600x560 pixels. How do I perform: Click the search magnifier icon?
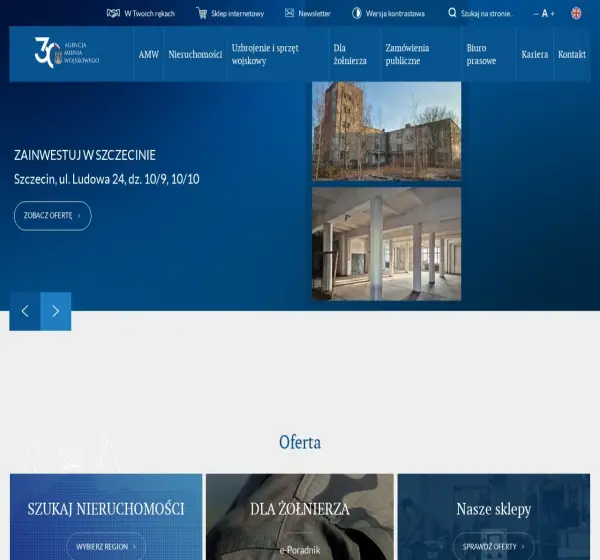point(452,13)
